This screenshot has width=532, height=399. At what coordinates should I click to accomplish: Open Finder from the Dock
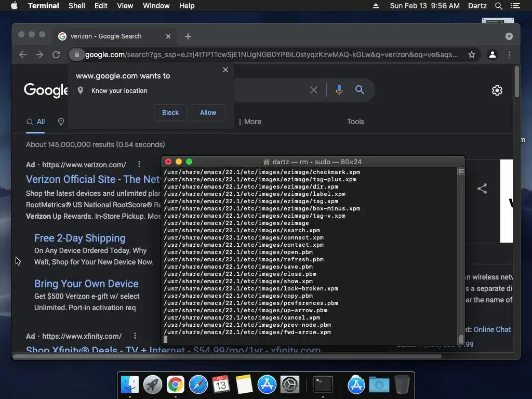[130, 384]
